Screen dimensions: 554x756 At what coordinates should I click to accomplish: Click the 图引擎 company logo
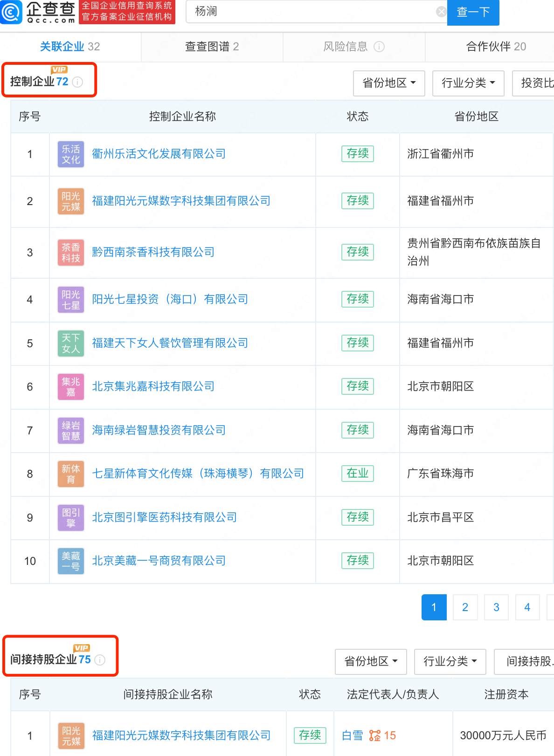tap(71, 518)
